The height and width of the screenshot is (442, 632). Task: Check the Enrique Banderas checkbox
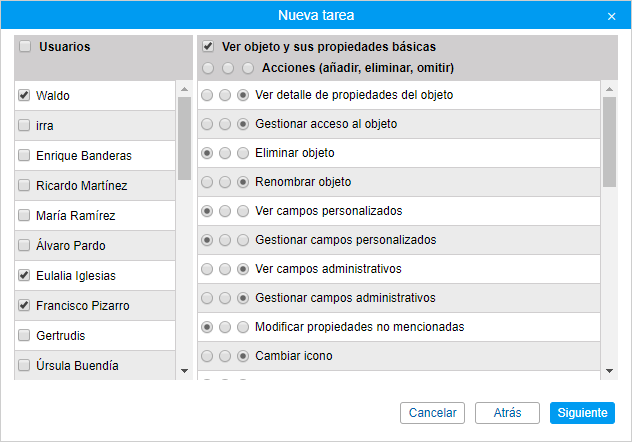click(24, 156)
